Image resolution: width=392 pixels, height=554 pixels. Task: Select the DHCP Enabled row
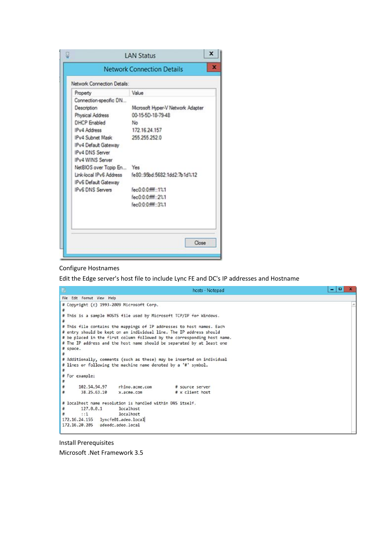(x=143, y=123)
